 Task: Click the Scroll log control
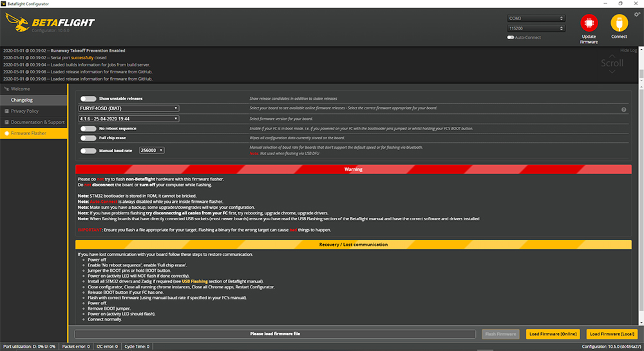click(x=612, y=63)
